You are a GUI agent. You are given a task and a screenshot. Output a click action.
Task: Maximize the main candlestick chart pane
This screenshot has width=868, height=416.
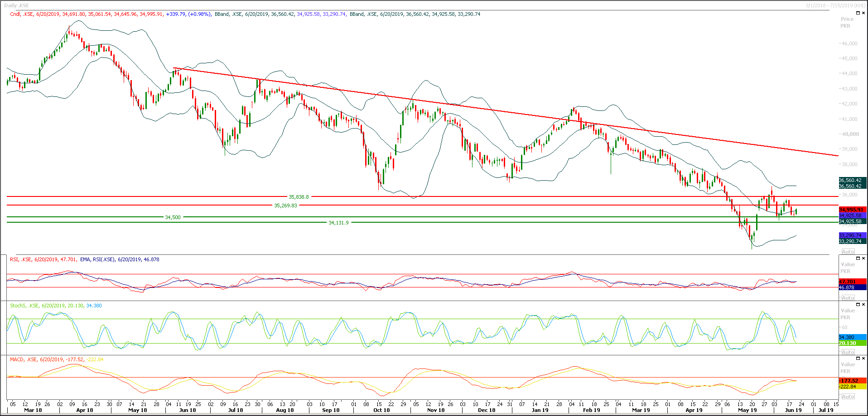(x=858, y=13)
